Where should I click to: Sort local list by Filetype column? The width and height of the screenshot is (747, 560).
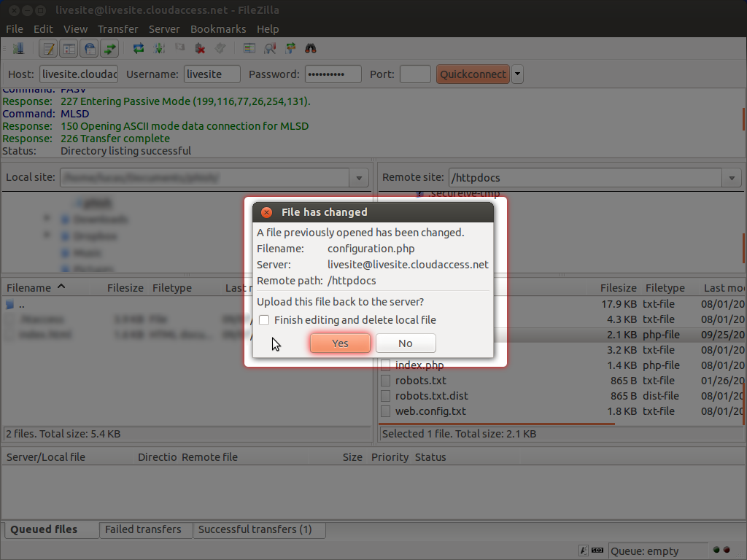point(185,288)
